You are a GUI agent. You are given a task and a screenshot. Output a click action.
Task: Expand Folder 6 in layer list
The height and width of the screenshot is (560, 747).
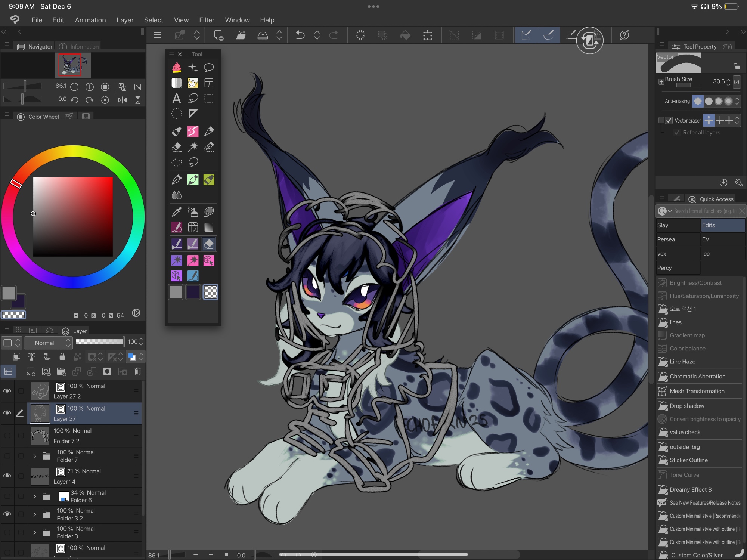(34, 496)
